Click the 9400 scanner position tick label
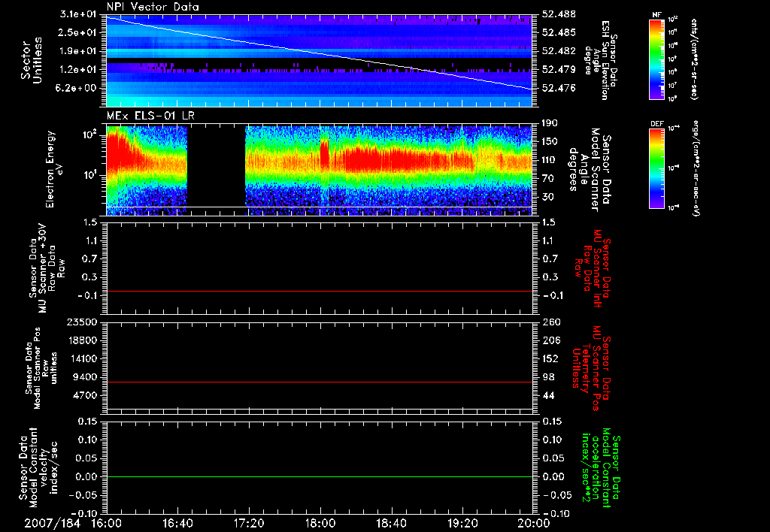770x532 pixels. tap(85, 377)
